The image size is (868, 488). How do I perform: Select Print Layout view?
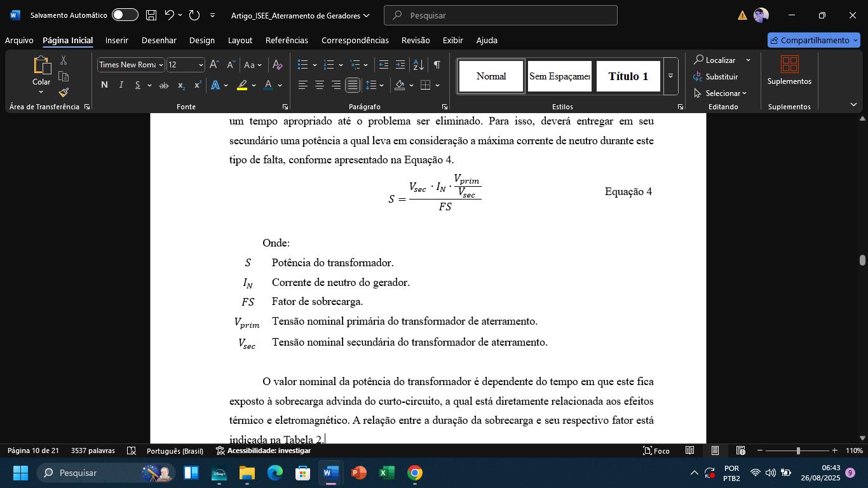[x=715, y=451]
